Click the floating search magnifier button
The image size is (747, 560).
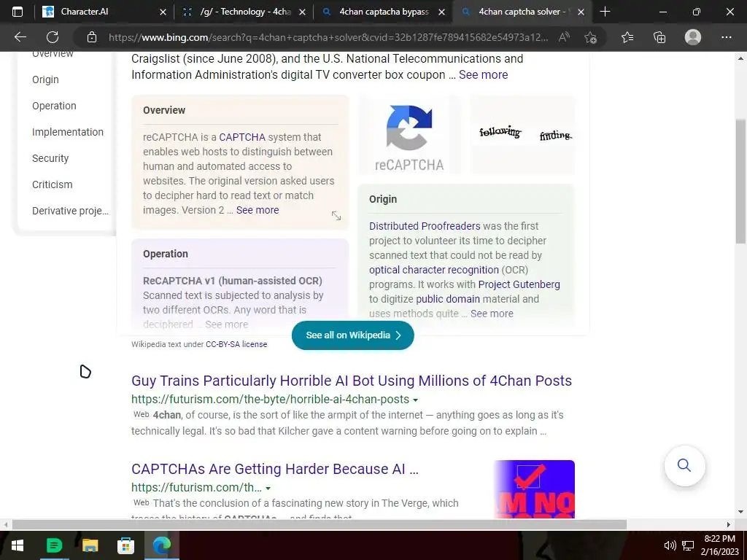684,465
